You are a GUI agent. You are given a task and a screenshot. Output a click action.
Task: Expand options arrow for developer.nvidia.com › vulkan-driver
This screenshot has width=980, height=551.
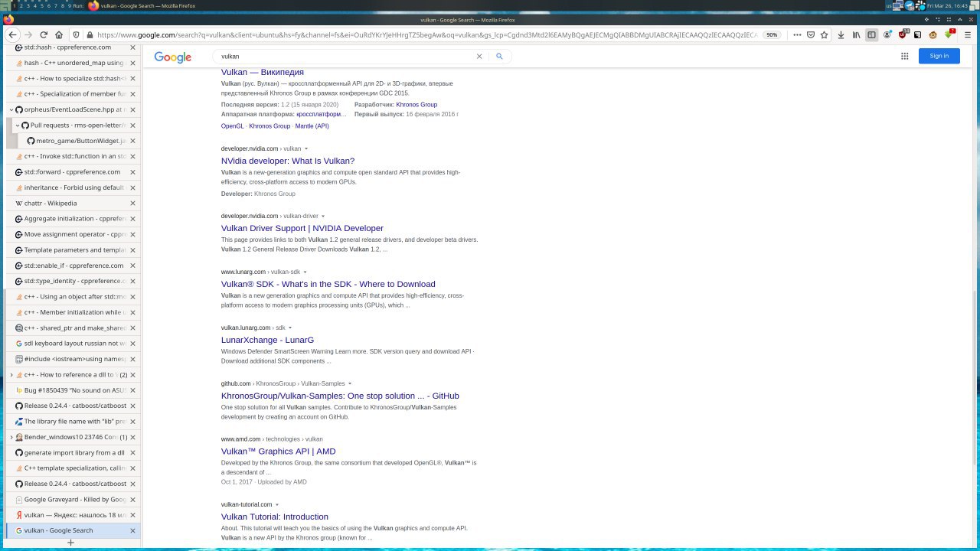(x=323, y=216)
